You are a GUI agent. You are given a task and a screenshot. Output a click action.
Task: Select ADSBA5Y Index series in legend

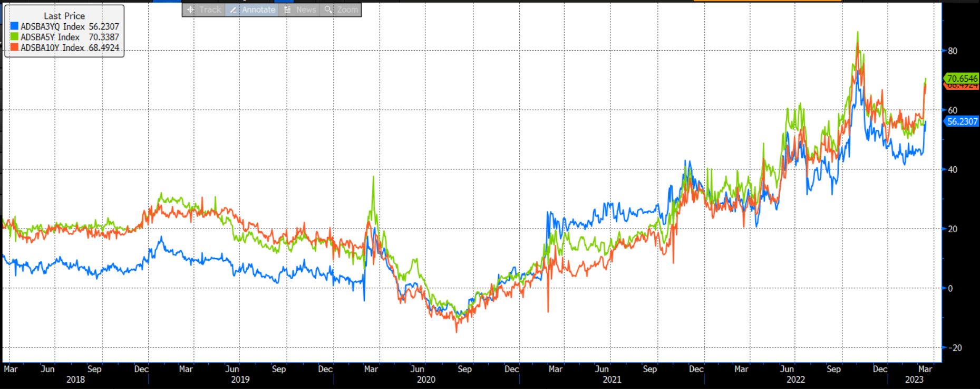(x=50, y=37)
